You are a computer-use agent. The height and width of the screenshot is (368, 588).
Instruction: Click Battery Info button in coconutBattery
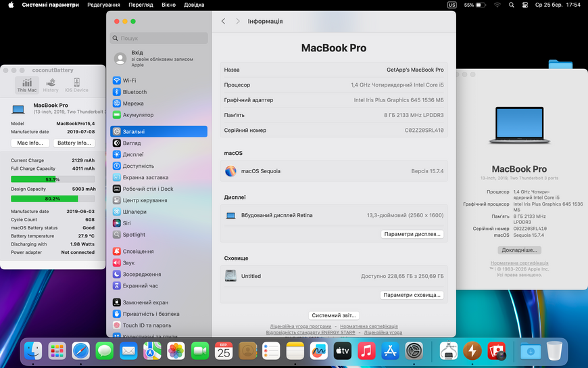pyautogui.click(x=74, y=143)
